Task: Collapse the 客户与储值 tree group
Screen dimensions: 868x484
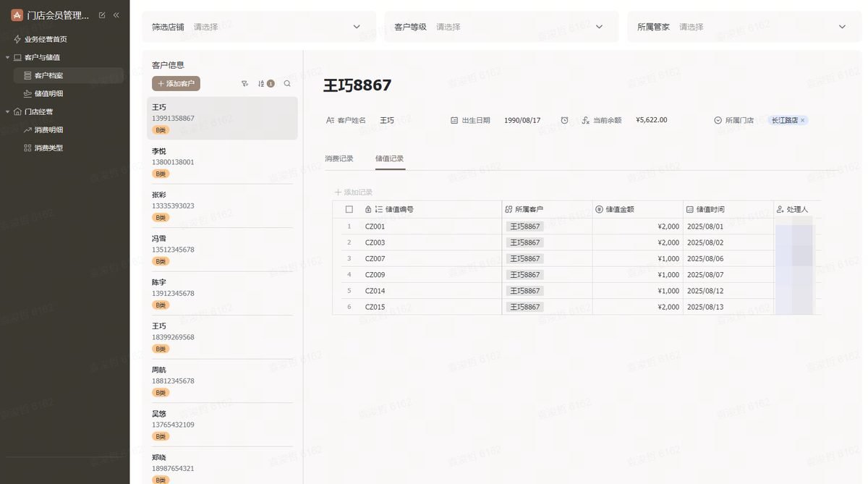Action: (7, 57)
